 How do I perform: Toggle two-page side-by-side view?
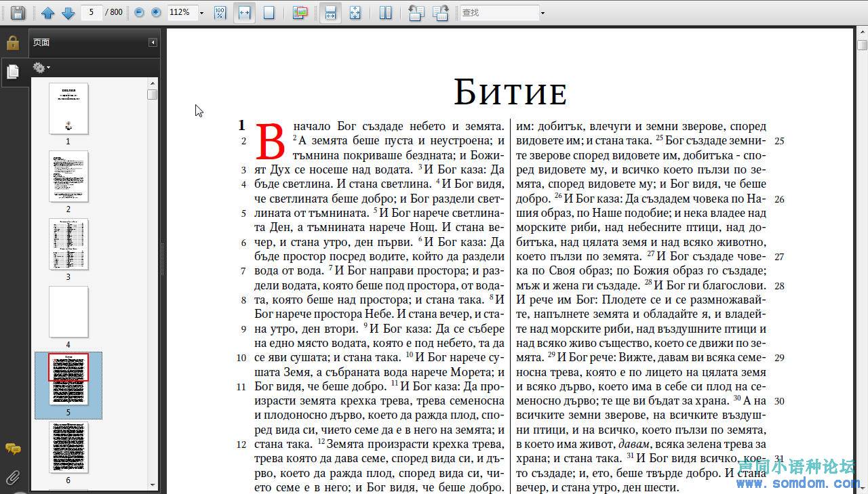point(385,12)
